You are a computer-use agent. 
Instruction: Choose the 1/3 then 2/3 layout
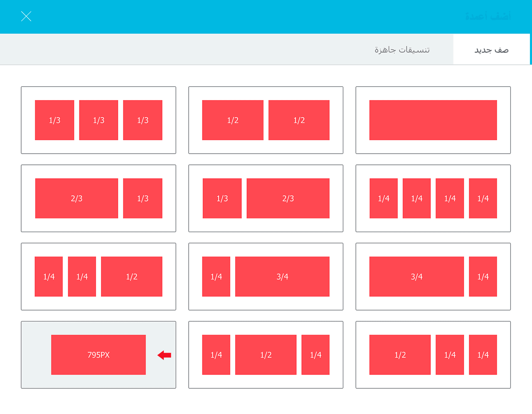point(266,198)
